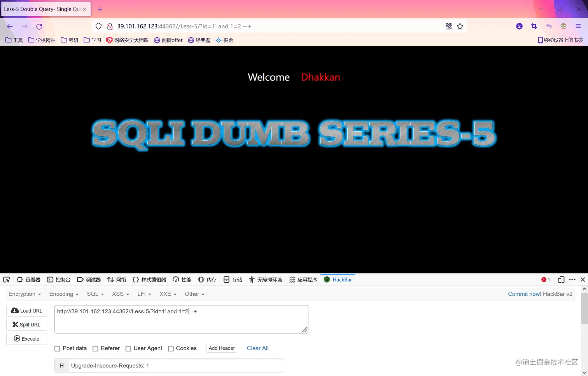
Task: Click the address bar URL
Action: pyautogui.click(x=184, y=26)
